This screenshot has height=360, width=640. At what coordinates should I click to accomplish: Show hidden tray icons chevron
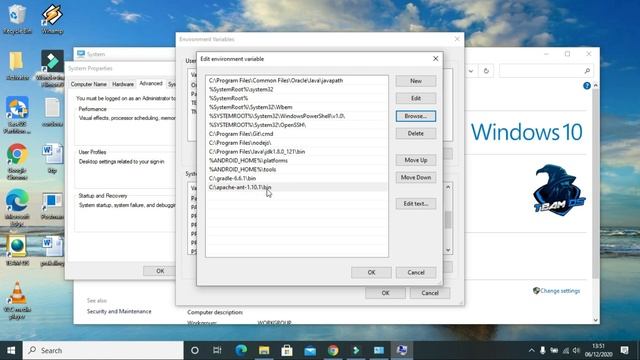click(x=531, y=350)
